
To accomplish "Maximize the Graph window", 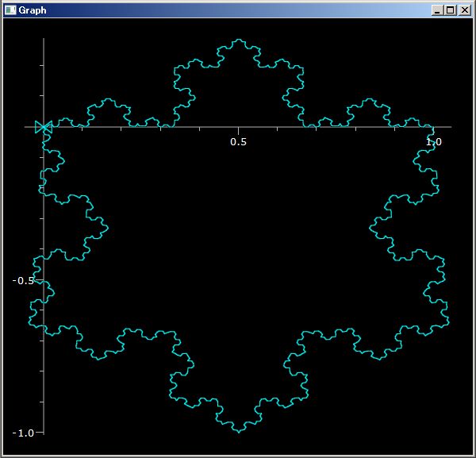I will pos(451,10).
